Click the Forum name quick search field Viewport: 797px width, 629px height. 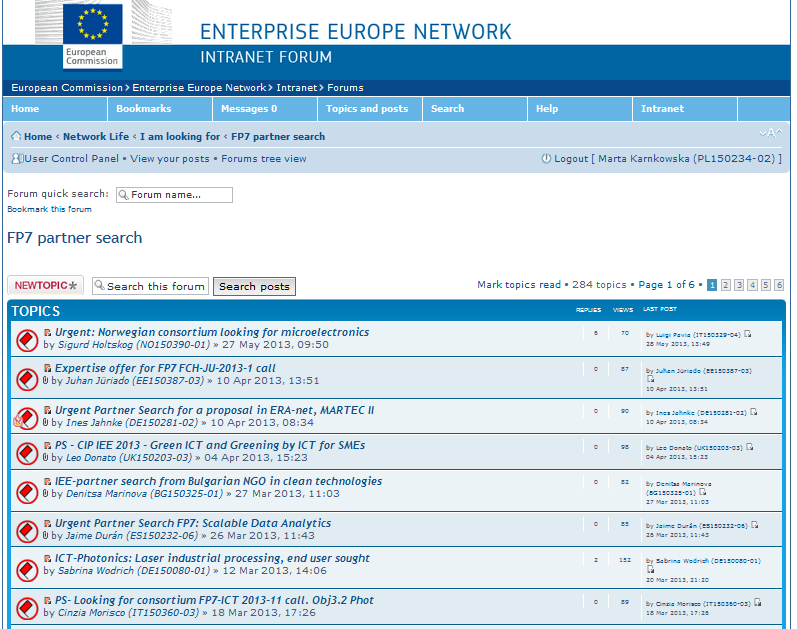(x=174, y=195)
